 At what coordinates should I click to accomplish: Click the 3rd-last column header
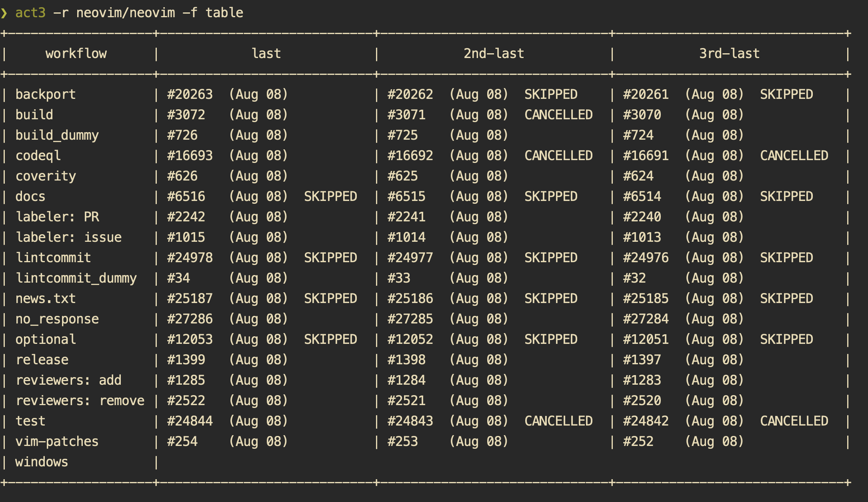click(x=729, y=53)
